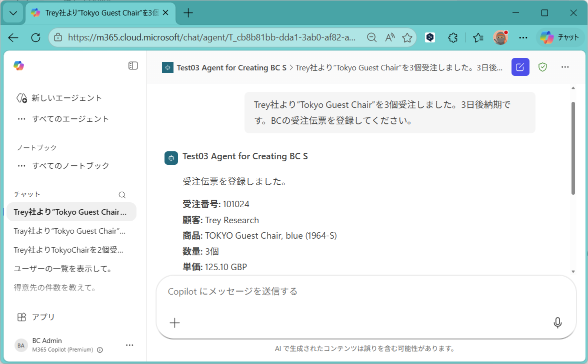Viewport: 588px width, 364px height.
Task: Open the Copilot チャット sidebar button
Action: (559, 37)
